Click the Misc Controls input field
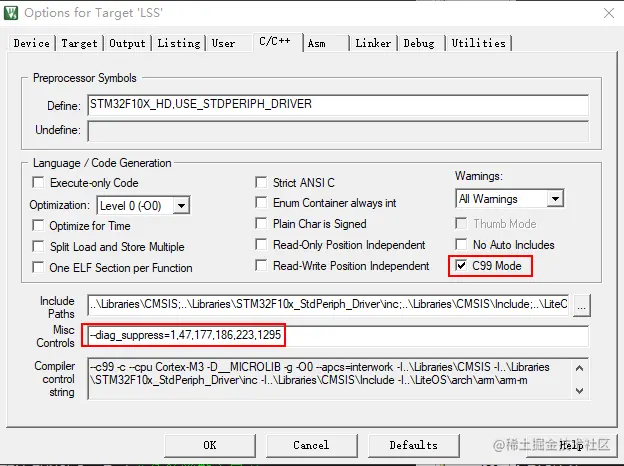The height and width of the screenshot is (466, 624). point(338,335)
